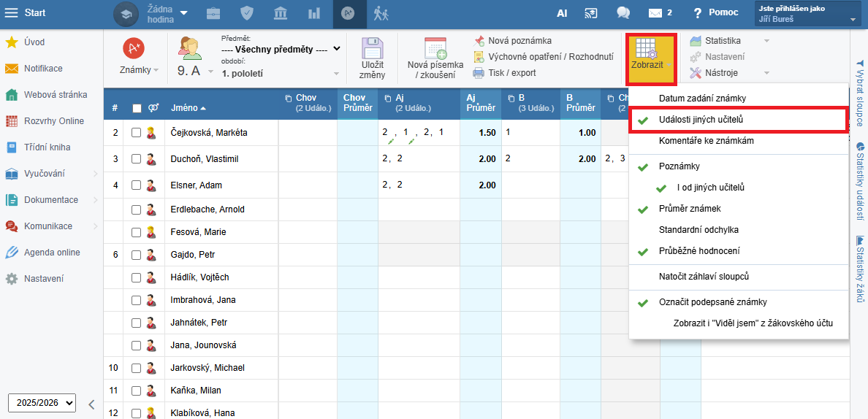This screenshot has height=419, width=868.
Task: Open Nová písemka / zkoušení calendar icon
Action: [x=435, y=48]
